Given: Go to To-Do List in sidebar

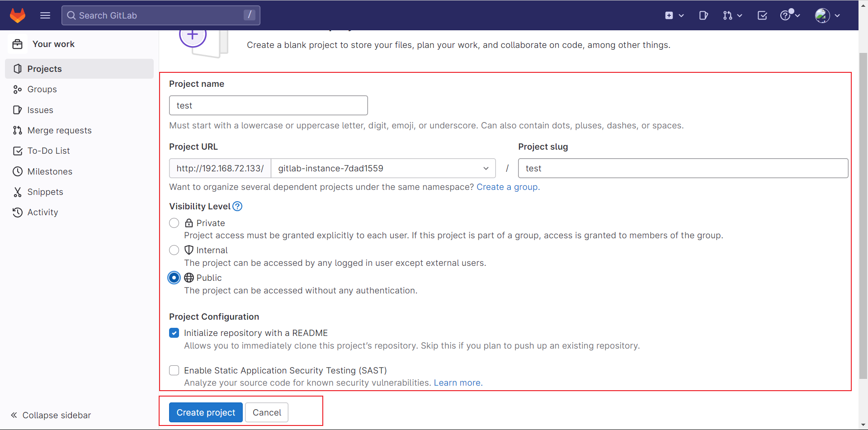Looking at the screenshot, I should [80, 151].
